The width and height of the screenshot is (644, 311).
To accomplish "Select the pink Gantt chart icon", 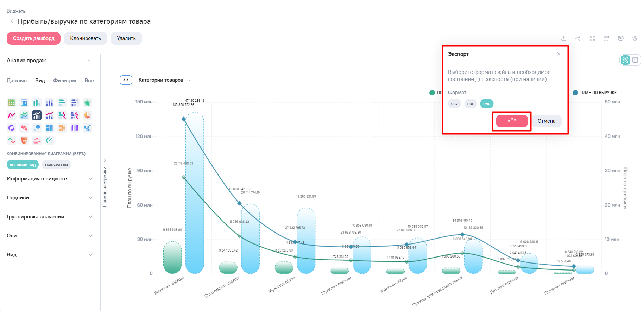I will tap(37, 140).
